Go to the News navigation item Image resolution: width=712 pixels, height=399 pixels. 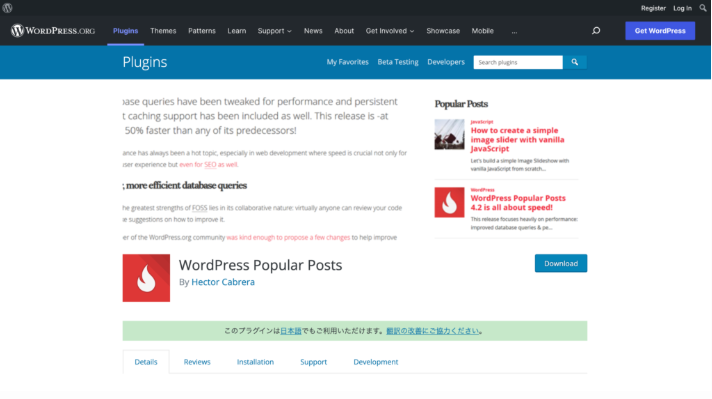pyautogui.click(x=313, y=31)
